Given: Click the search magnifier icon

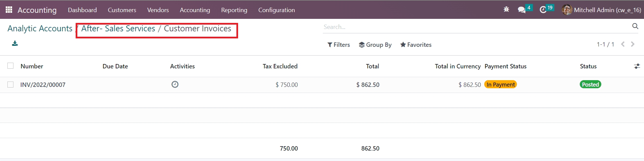Looking at the screenshot, I should point(635,26).
